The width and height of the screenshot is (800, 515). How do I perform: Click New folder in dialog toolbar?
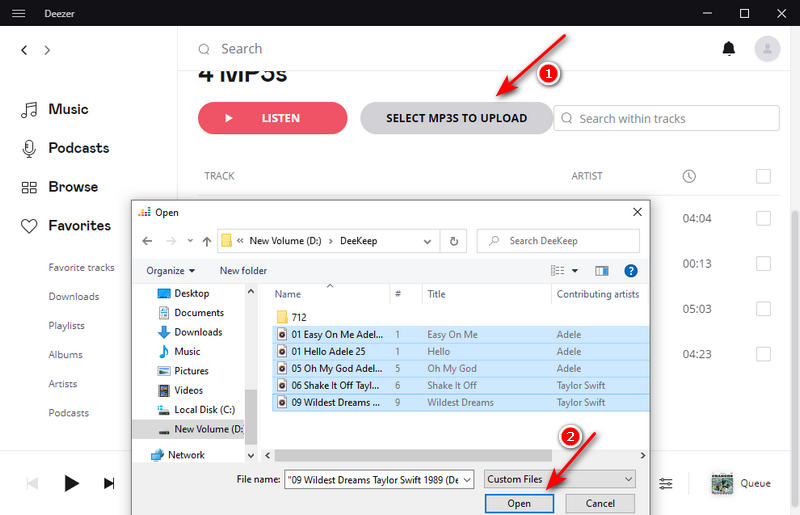243,271
